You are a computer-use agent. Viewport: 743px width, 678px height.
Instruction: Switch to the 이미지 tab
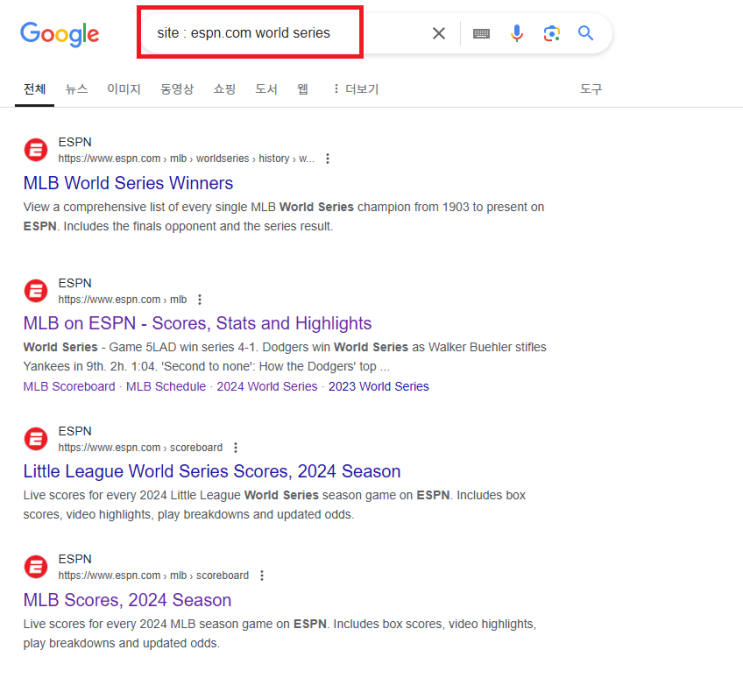click(x=124, y=89)
